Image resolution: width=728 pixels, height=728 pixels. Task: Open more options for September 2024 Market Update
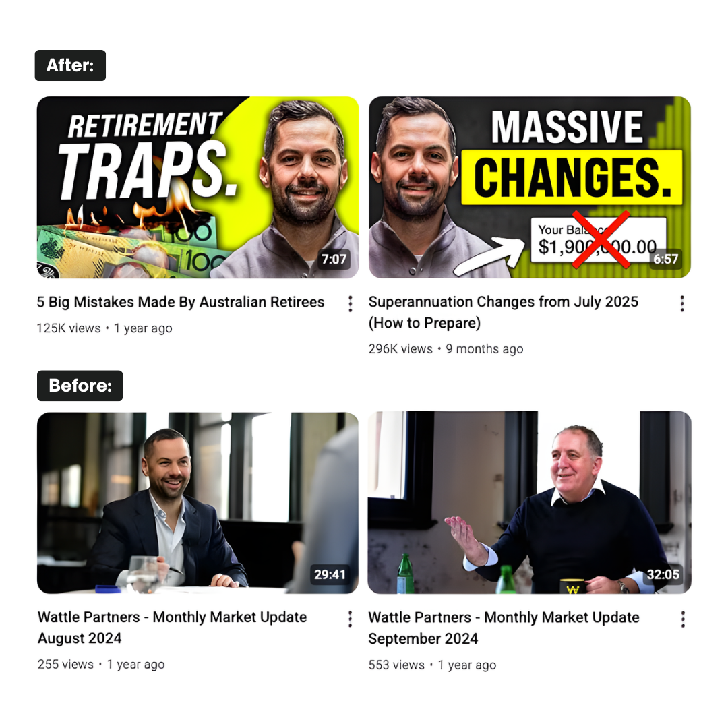tap(682, 619)
